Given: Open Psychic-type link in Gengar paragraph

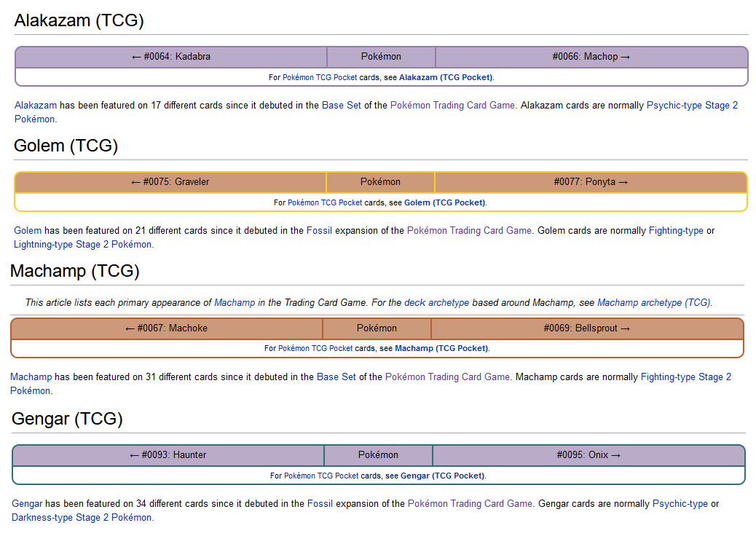Looking at the screenshot, I should pyautogui.click(x=680, y=504).
